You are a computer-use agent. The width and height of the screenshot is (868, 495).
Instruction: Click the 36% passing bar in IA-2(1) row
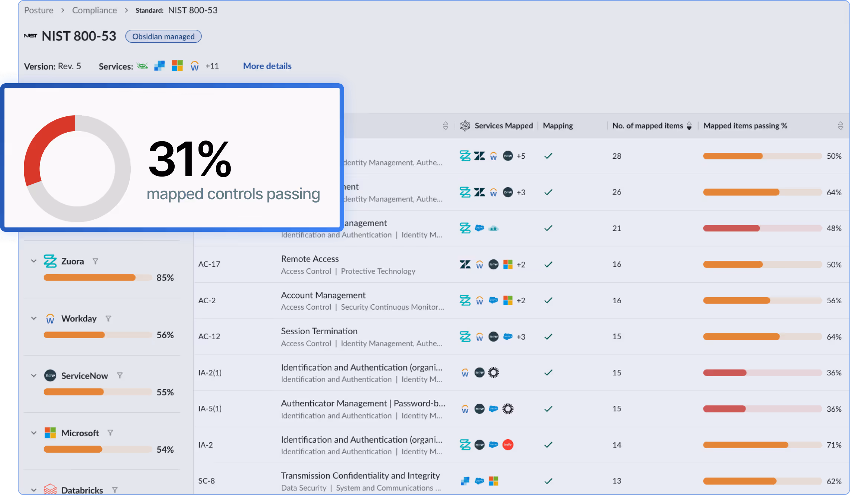coord(762,373)
